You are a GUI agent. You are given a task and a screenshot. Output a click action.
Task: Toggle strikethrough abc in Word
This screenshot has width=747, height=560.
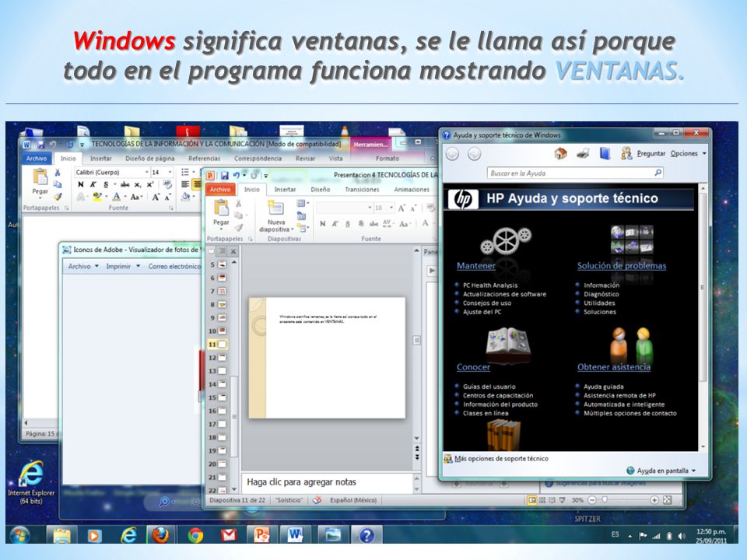click(124, 185)
